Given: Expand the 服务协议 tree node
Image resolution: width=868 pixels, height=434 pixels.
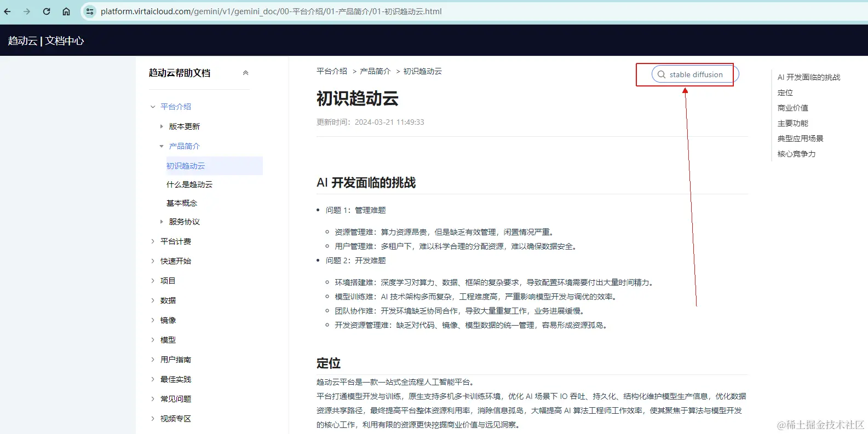Looking at the screenshot, I should pyautogui.click(x=162, y=222).
